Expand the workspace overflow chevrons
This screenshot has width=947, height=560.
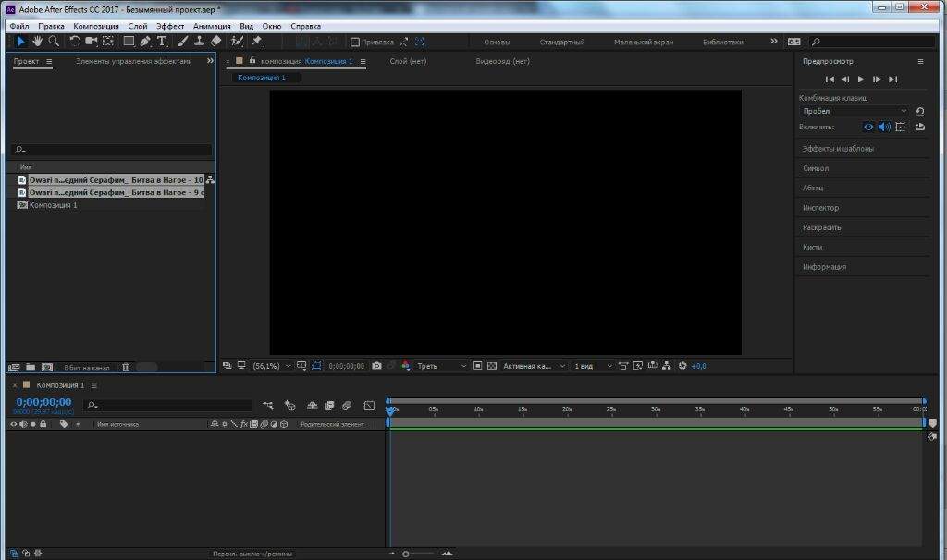[x=774, y=41]
